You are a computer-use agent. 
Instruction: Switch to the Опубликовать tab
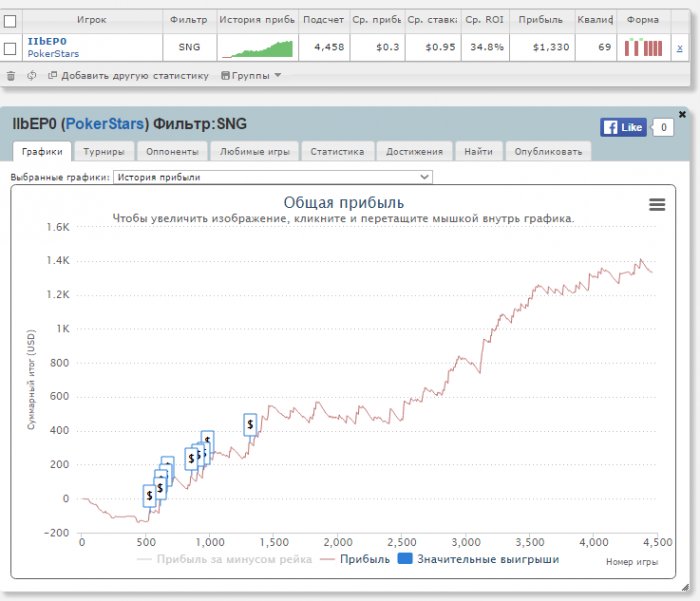548,152
